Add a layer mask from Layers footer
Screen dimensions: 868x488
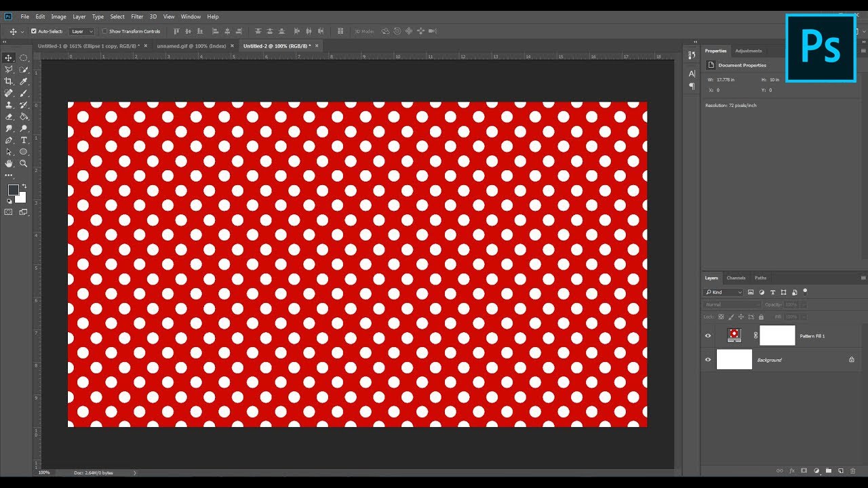[x=804, y=470]
